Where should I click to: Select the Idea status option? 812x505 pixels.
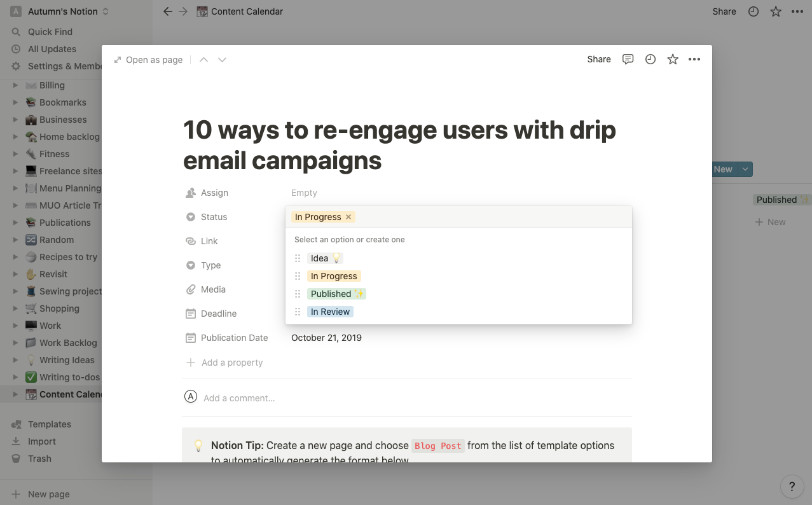point(325,258)
